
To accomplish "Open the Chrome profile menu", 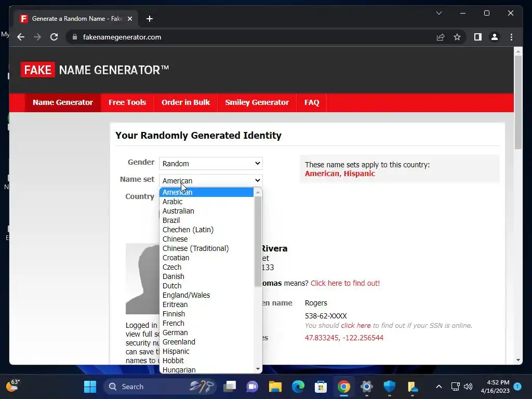I will pos(495,37).
